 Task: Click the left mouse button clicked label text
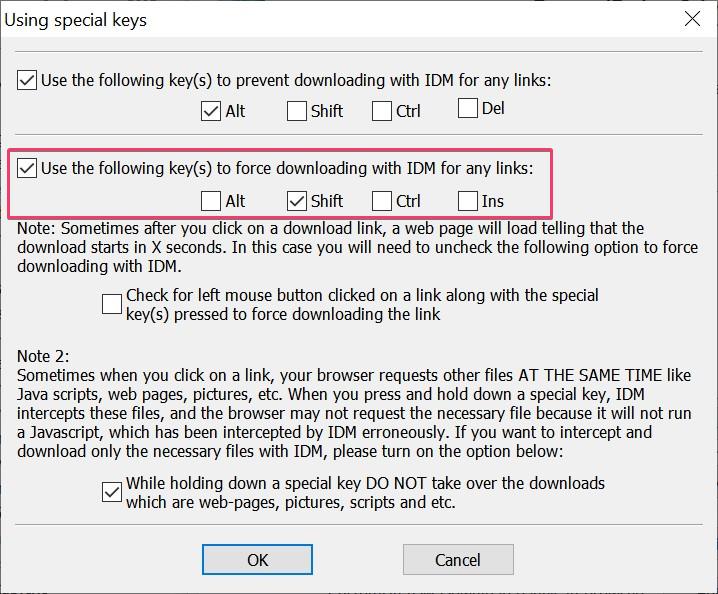pos(362,305)
